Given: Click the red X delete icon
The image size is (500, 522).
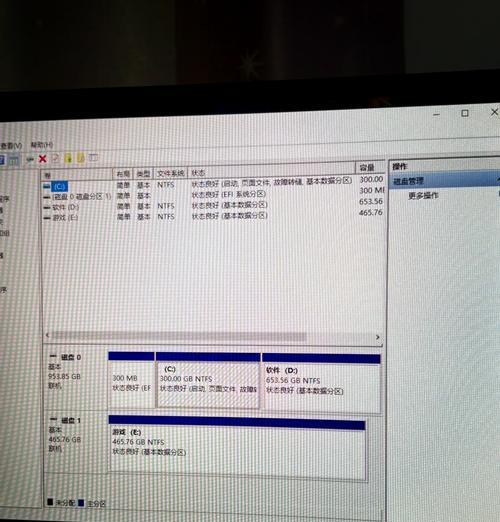Looking at the screenshot, I should [x=43, y=159].
